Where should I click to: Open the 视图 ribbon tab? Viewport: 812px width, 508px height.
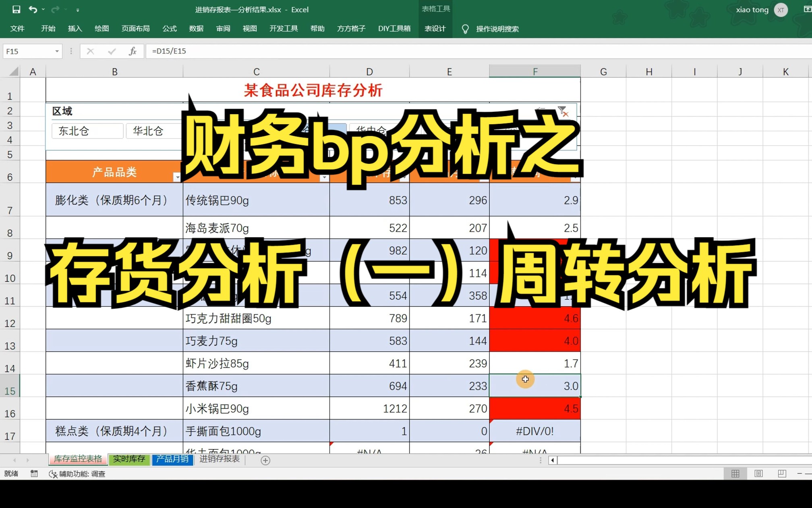(x=250, y=29)
